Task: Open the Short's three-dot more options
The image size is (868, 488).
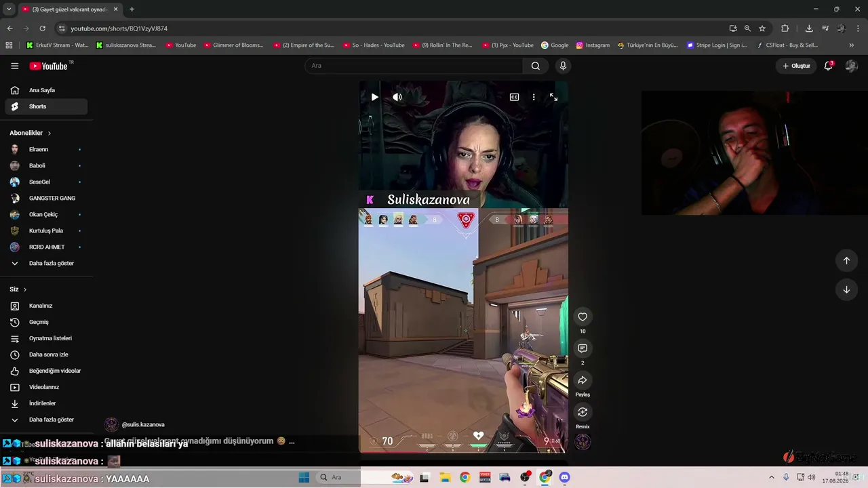Action: 534,97
